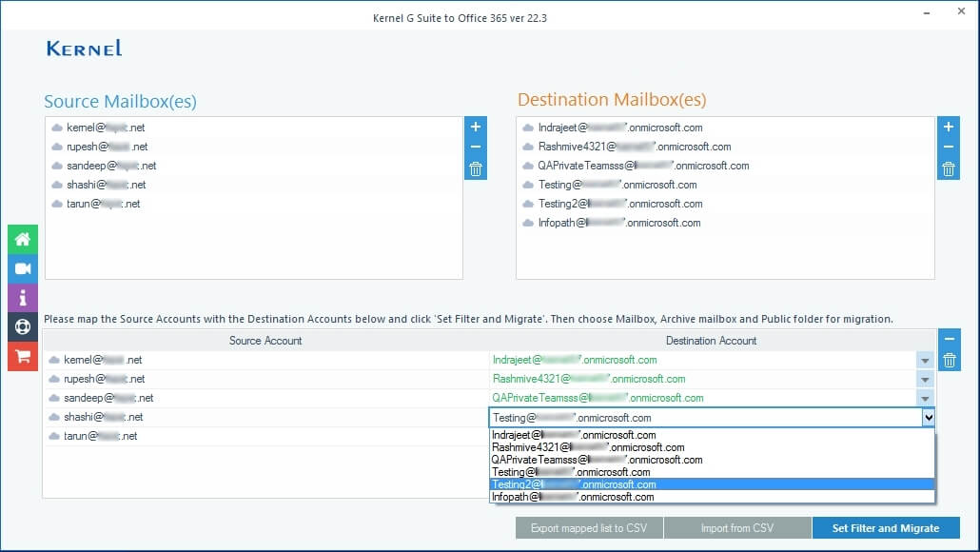Viewport: 980px width, 552px height.
Task: Click Source Account column header
Action: click(265, 341)
